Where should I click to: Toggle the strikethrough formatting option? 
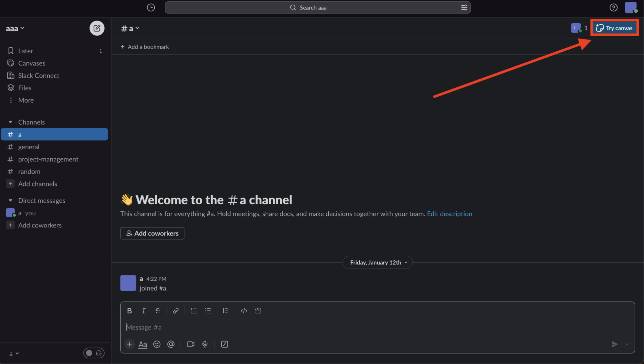(158, 311)
